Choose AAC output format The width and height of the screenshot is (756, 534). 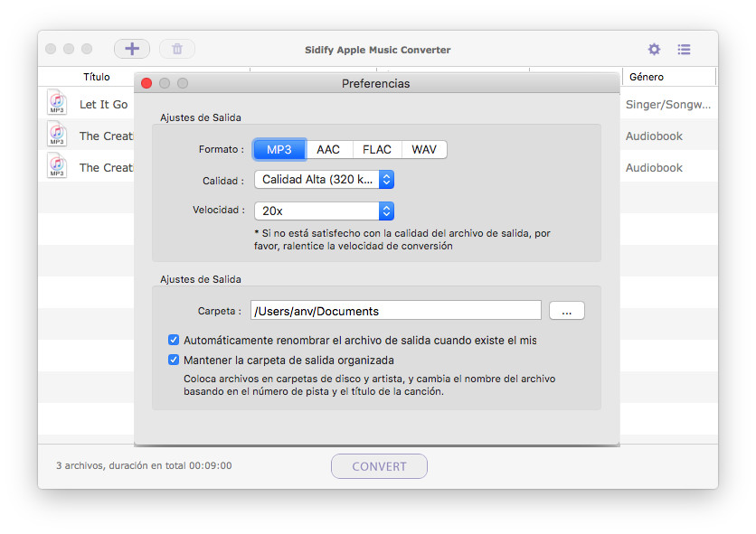(x=328, y=149)
